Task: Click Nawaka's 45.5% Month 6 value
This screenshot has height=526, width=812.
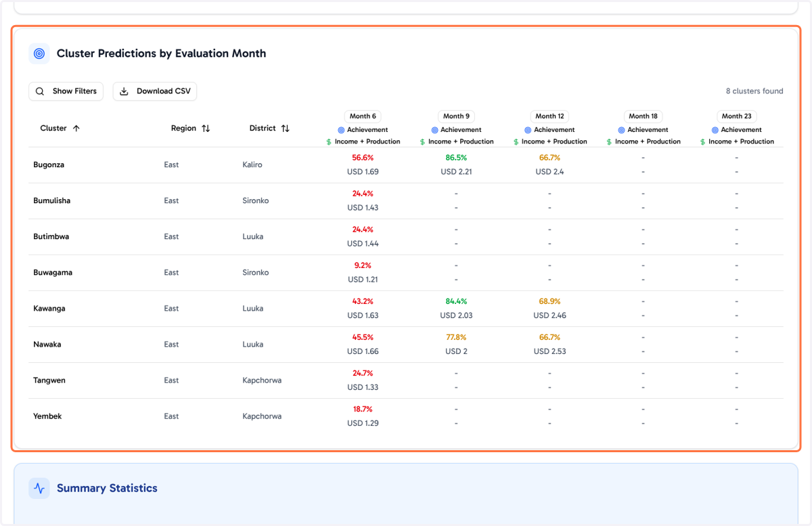Action: [363, 337]
